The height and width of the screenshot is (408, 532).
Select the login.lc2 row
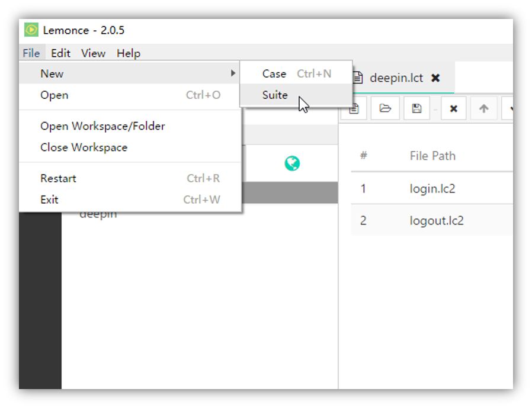click(x=432, y=188)
